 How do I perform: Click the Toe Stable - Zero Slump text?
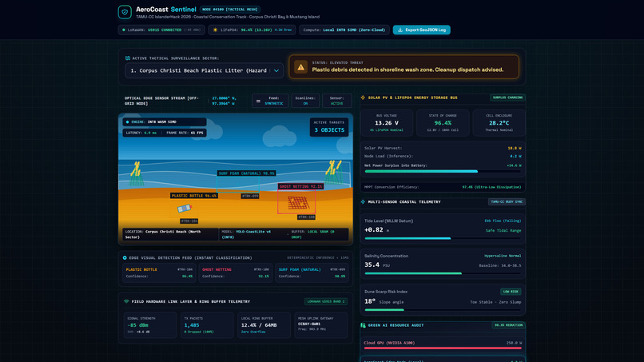pos(495,302)
